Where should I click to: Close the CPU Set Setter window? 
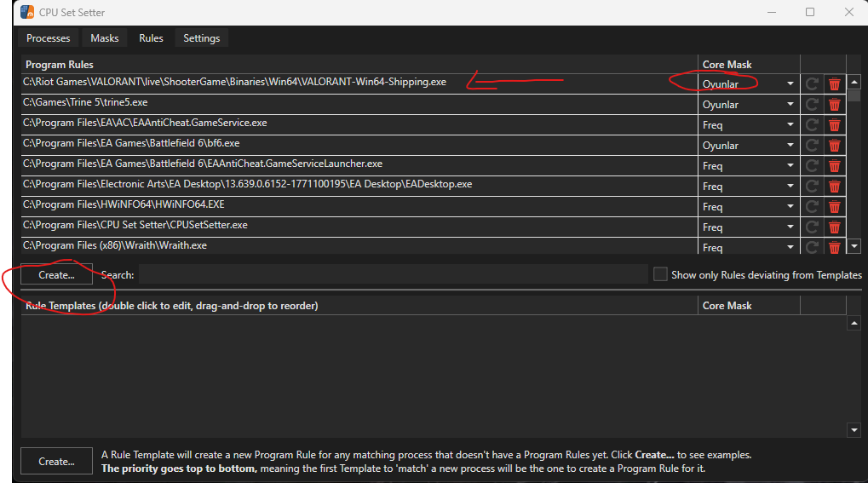point(848,12)
